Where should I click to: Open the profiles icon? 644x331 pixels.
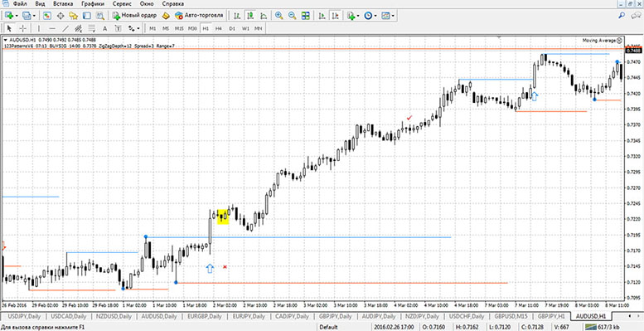(x=27, y=16)
